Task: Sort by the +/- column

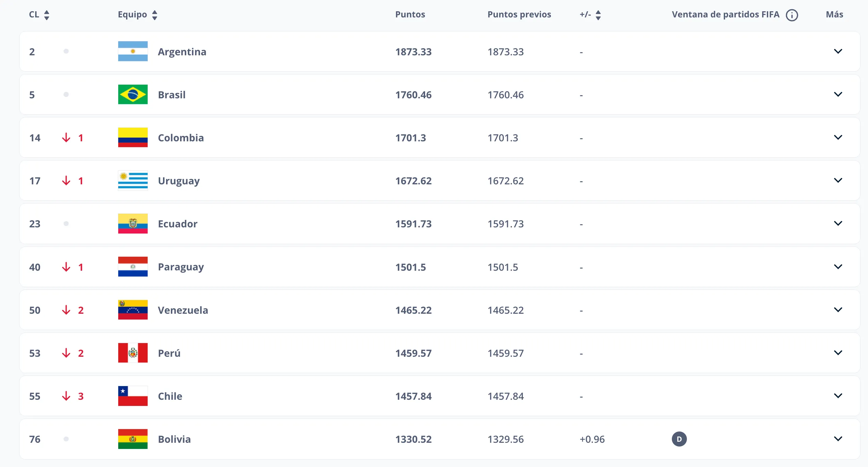Action: click(x=598, y=14)
